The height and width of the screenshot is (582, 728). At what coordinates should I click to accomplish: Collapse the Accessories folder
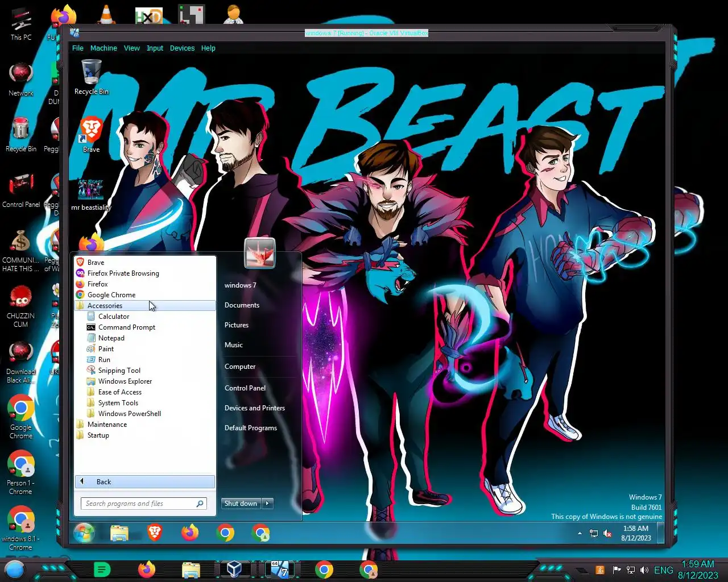click(145, 306)
